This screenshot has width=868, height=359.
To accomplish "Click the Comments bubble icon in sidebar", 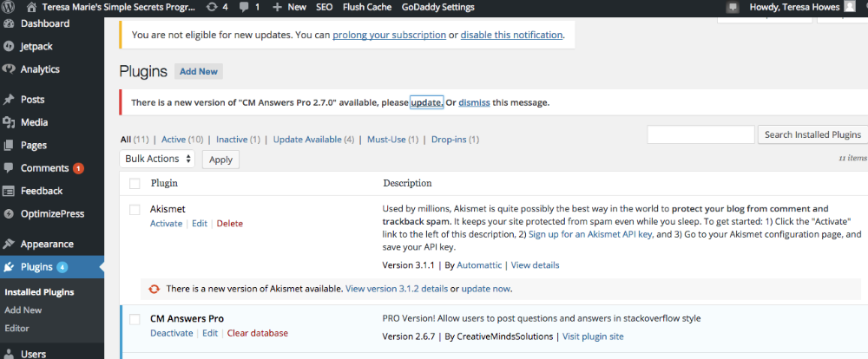I will [9, 168].
